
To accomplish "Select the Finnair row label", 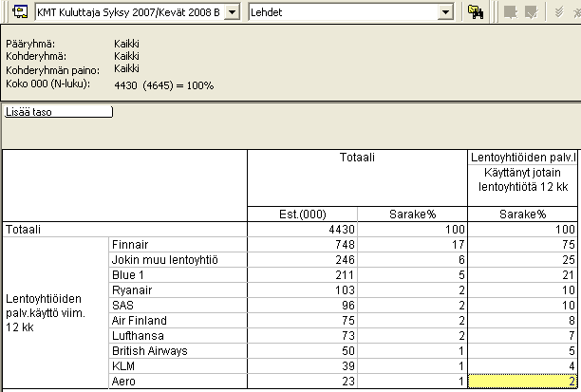I will (x=178, y=245).
